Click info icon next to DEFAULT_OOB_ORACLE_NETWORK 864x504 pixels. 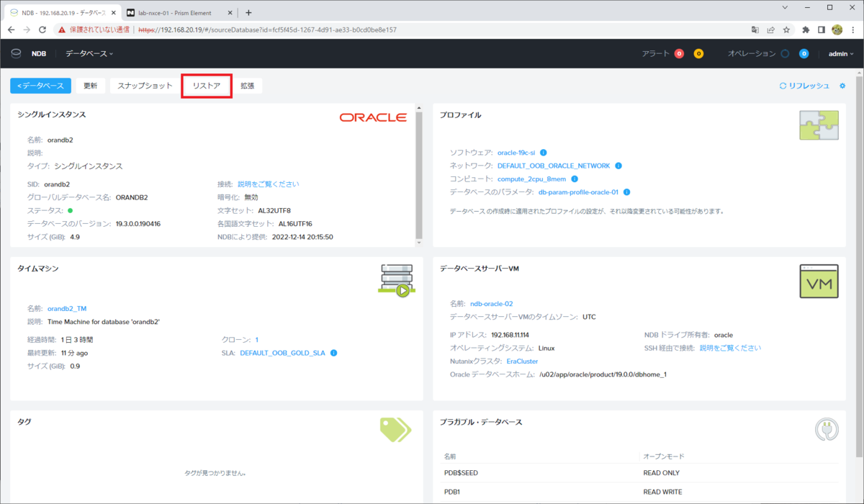point(618,166)
